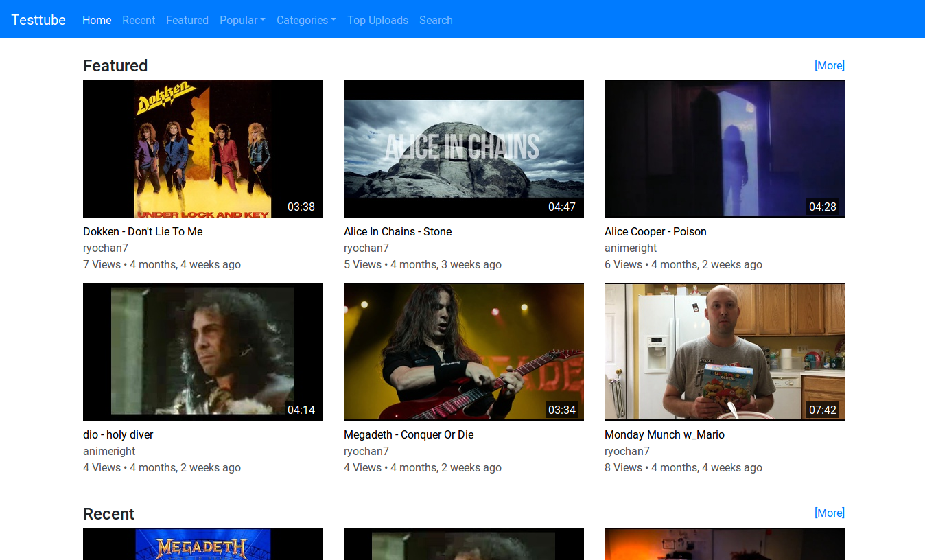This screenshot has width=925, height=560.
Task: Click '8 Views • 4 months, 4 weeks ago' text
Action: pos(683,467)
